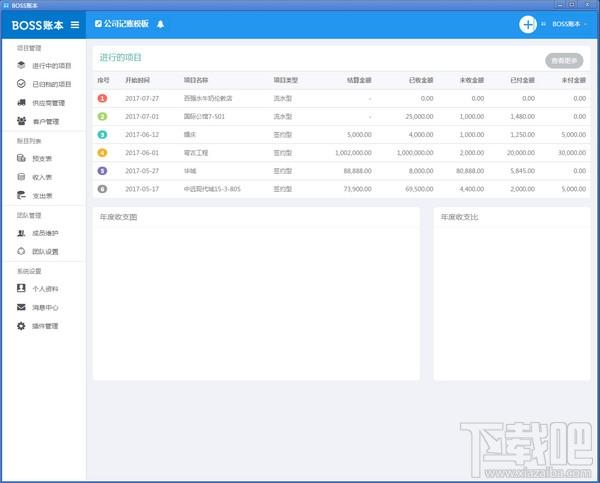Screen dimensions: 600x483
Task: Click the 支出表 sidebar icon
Action: point(22,195)
